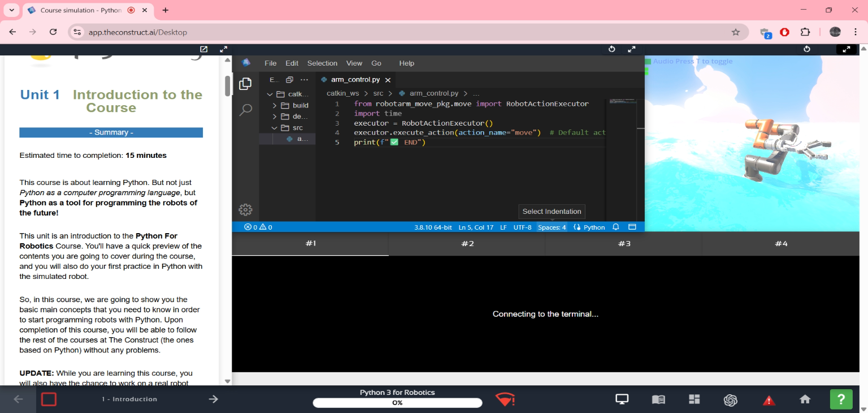Click the notifications bell in the status bar
This screenshot has height=413, width=868.
616,227
